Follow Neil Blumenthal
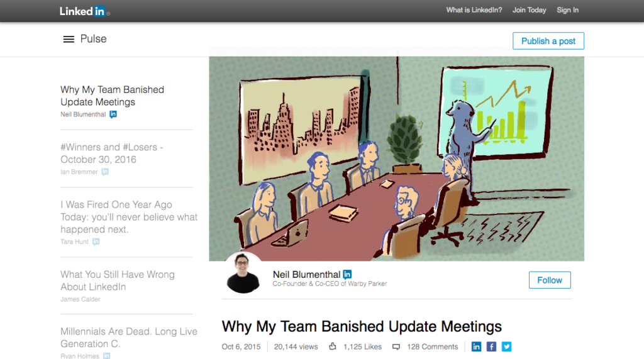 550,280
